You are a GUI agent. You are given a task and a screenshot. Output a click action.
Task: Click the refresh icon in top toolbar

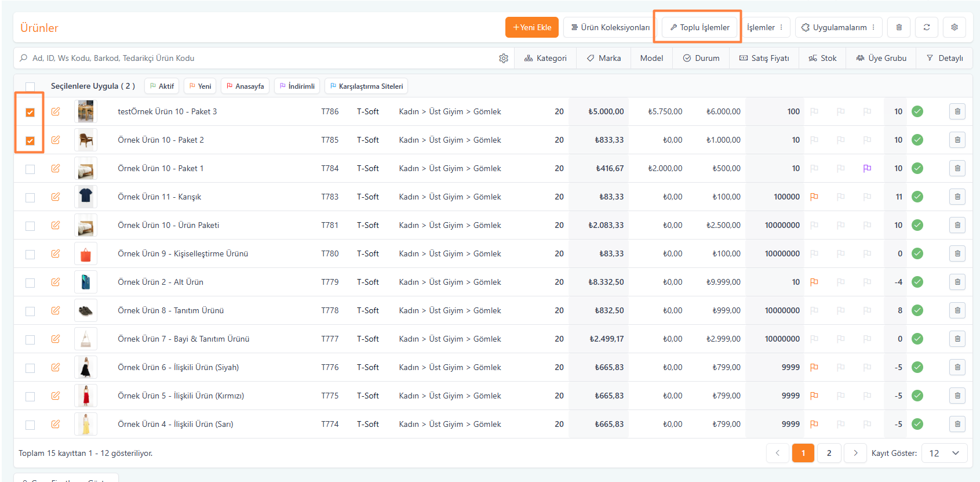(x=927, y=27)
